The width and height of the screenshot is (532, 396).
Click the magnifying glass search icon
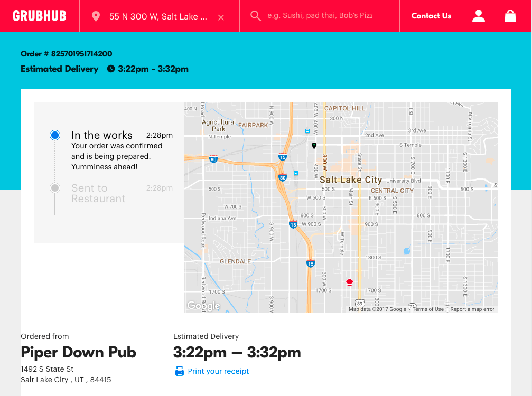256,16
